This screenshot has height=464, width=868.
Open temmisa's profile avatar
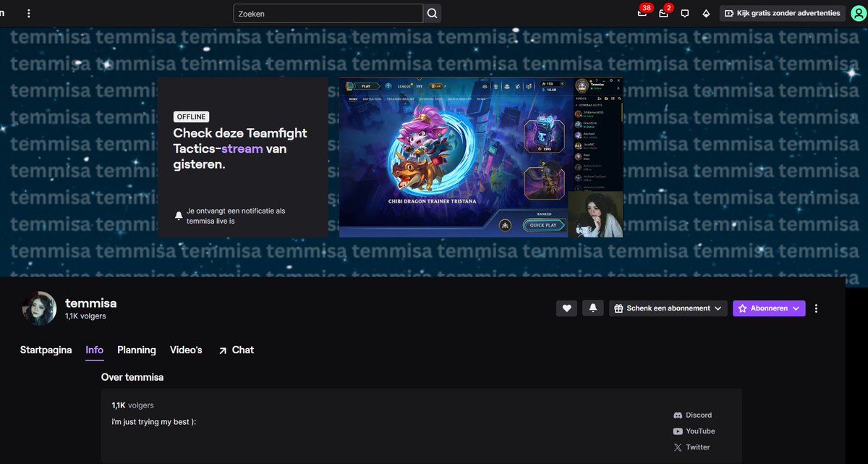tap(39, 308)
